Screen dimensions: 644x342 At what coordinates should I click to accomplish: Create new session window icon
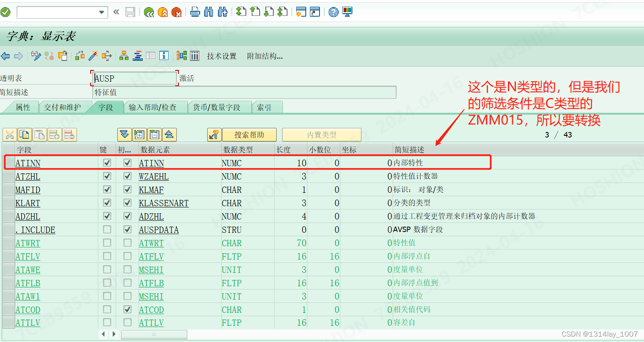tap(301, 12)
